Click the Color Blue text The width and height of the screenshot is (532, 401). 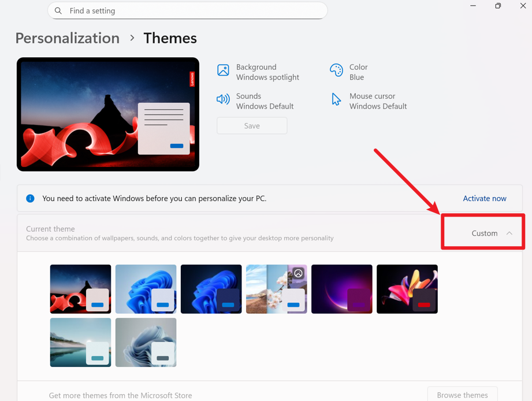(359, 72)
